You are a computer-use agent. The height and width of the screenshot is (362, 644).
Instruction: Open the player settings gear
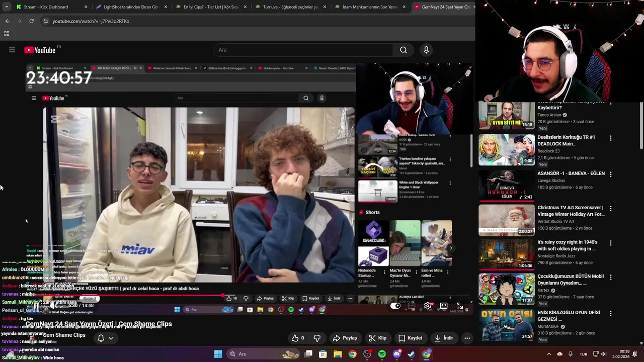pyautogui.click(x=428, y=306)
